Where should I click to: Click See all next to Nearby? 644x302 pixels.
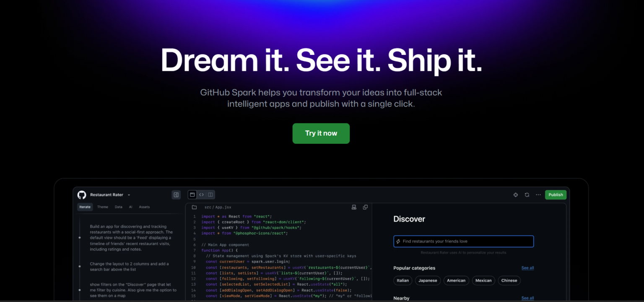[x=527, y=298]
